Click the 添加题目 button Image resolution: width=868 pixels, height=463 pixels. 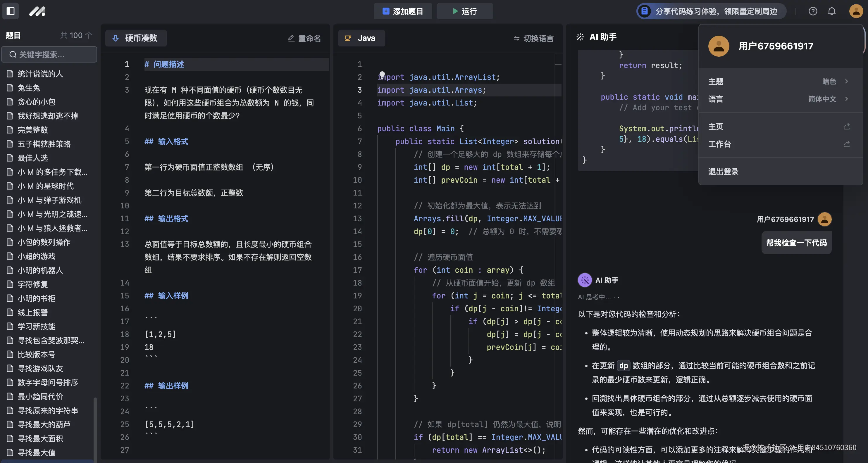tap(403, 11)
